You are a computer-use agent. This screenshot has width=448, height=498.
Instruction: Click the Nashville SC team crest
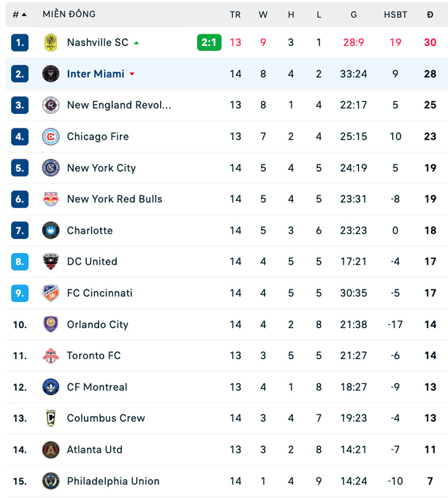tap(51, 43)
